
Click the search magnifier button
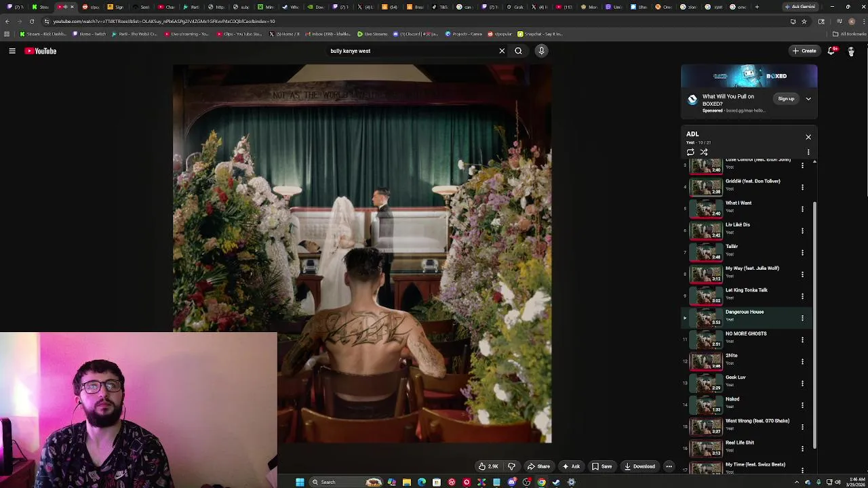tap(518, 51)
